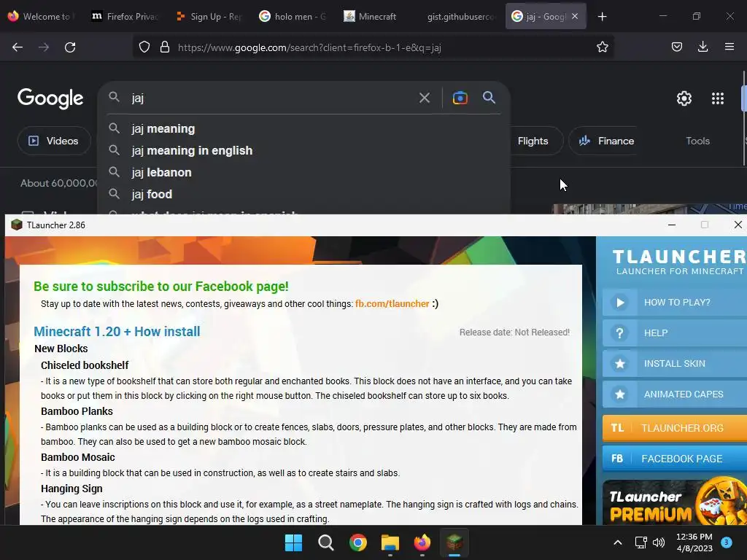Open INSTALL SKIN in TLauncher
Viewport: 747px width, 560px height.
tap(675, 364)
